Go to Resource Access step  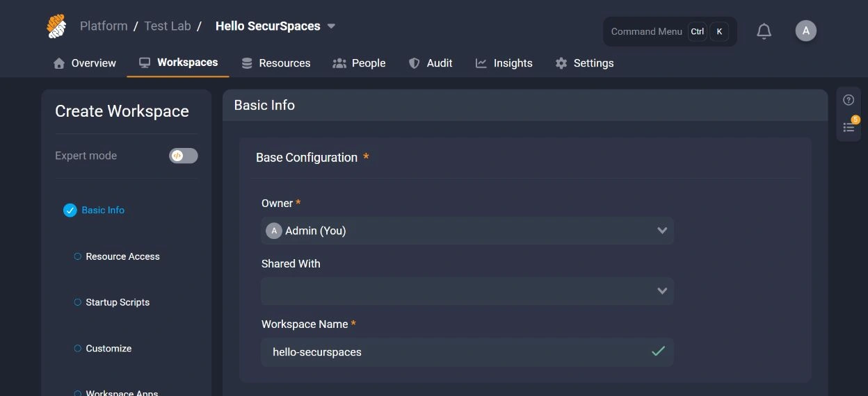click(x=117, y=256)
